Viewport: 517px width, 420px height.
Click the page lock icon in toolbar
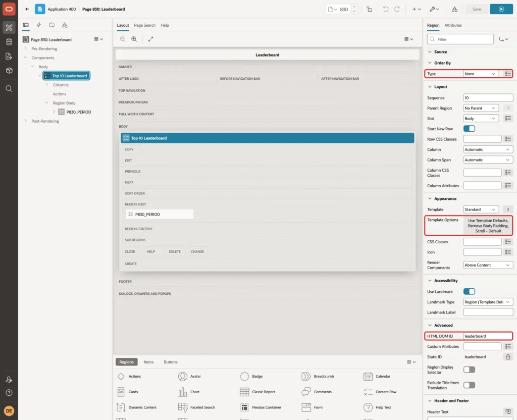[x=369, y=9]
